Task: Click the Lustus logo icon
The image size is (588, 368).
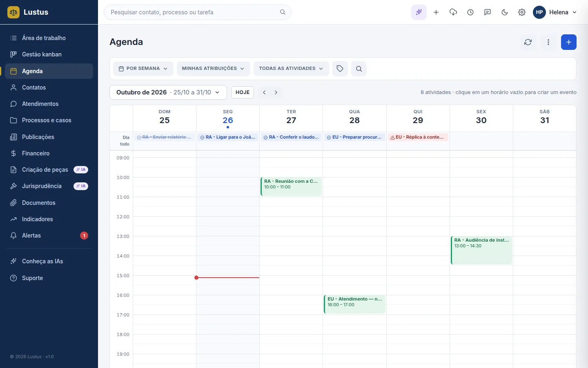Action: 13,12
